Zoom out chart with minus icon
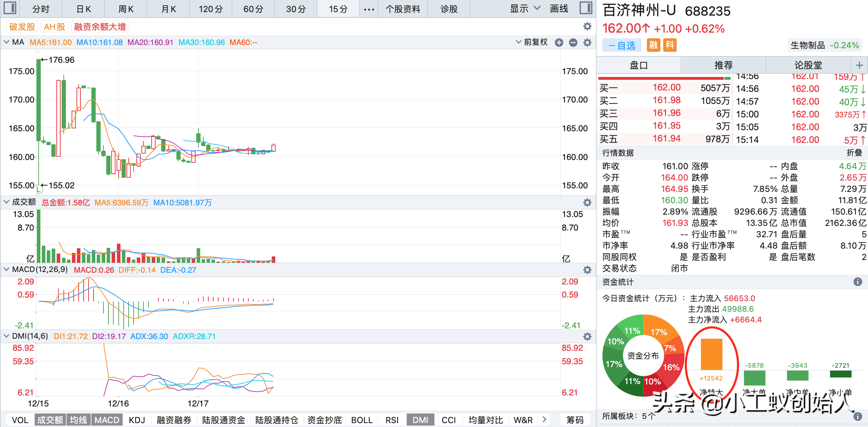This screenshot has height=427, width=868. 573,43
